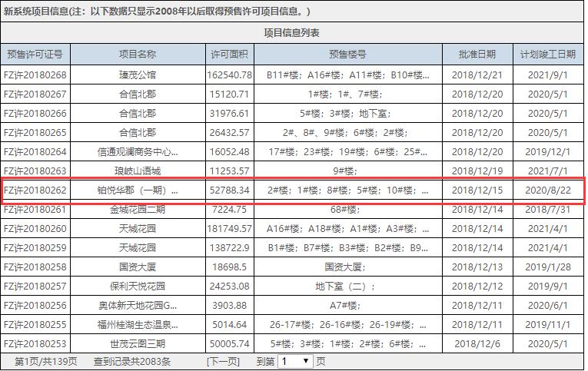This screenshot has height=371, width=588.
Task: Click building cell 地下室（二）
Action: coord(345,287)
